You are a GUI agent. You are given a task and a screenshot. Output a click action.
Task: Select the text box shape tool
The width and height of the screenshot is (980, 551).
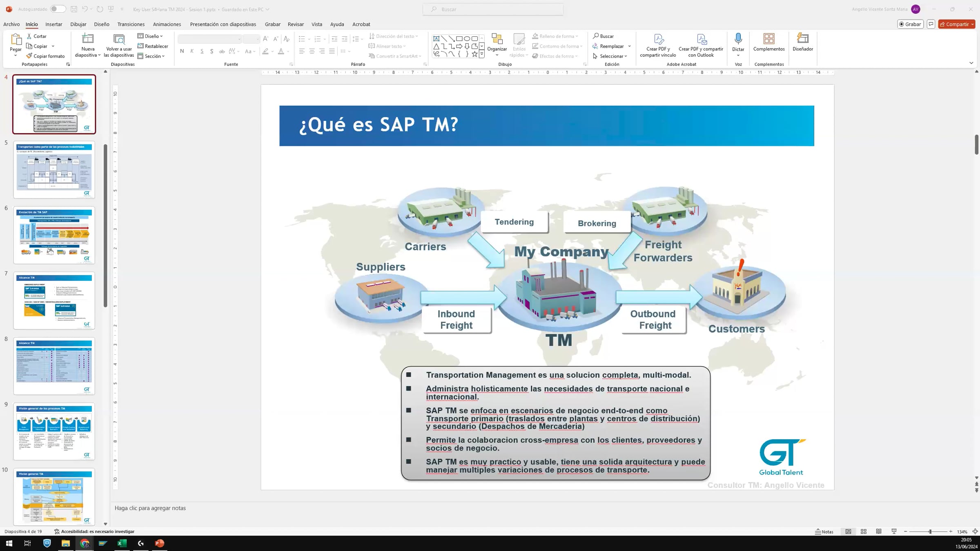436,38
